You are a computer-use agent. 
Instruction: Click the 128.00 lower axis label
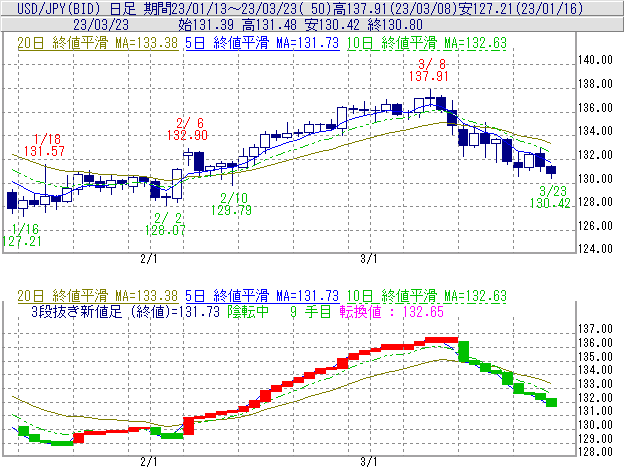point(595,452)
